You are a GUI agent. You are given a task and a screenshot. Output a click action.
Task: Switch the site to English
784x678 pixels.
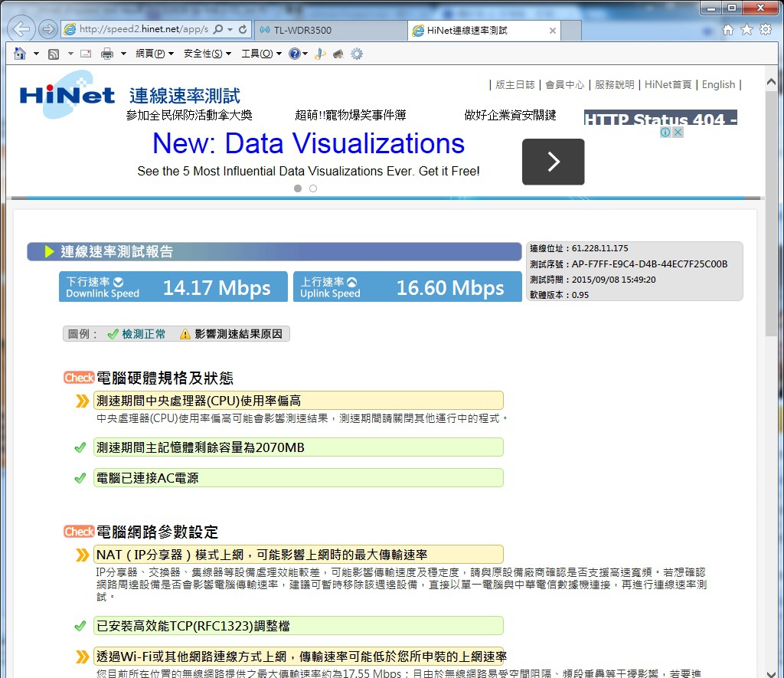[718, 84]
